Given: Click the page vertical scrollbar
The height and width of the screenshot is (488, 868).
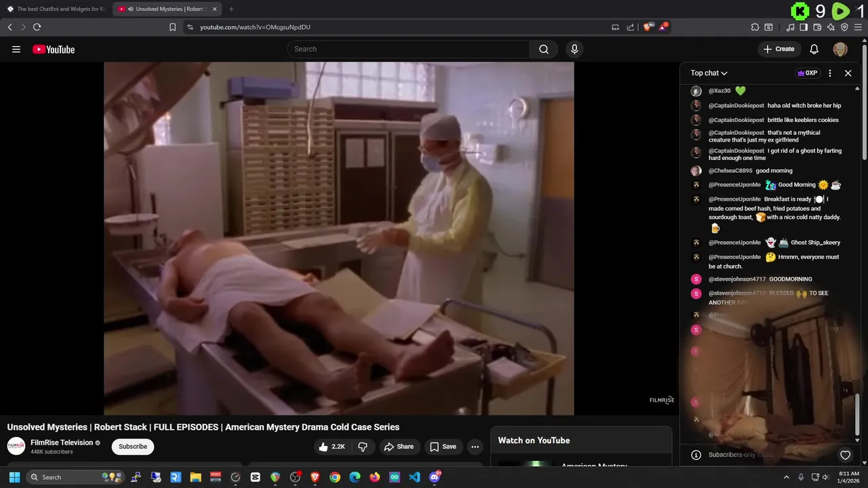Looking at the screenshot, I should click(x=865, y=102).
